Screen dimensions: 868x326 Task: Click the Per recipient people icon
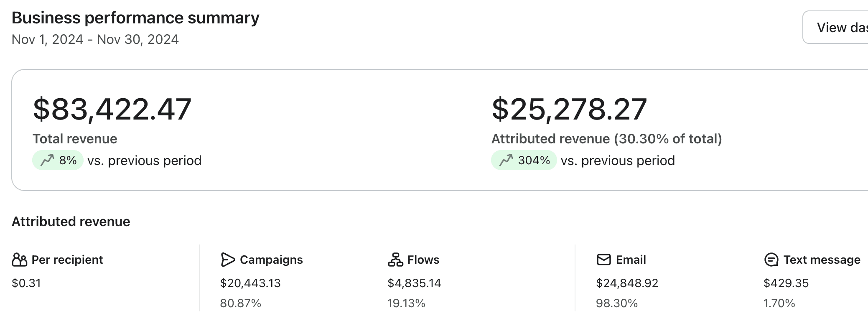19,260
